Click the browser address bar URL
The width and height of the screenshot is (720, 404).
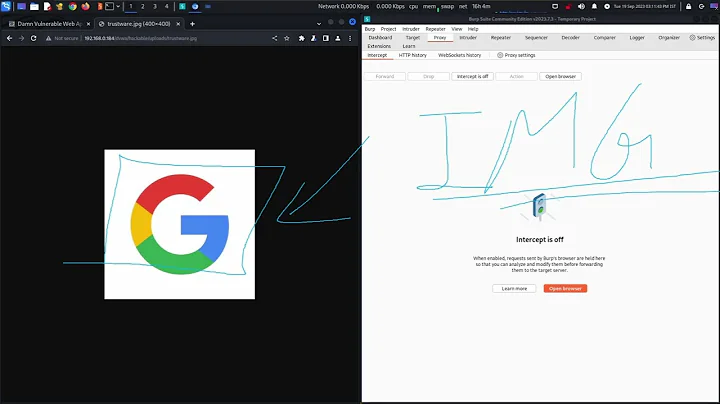(x=141, y=39)
